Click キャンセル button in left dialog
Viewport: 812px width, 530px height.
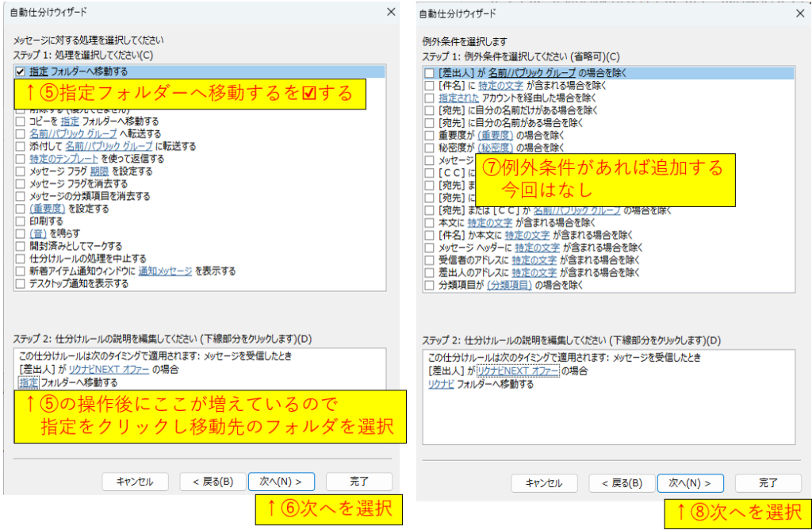(x=134, y=482)
